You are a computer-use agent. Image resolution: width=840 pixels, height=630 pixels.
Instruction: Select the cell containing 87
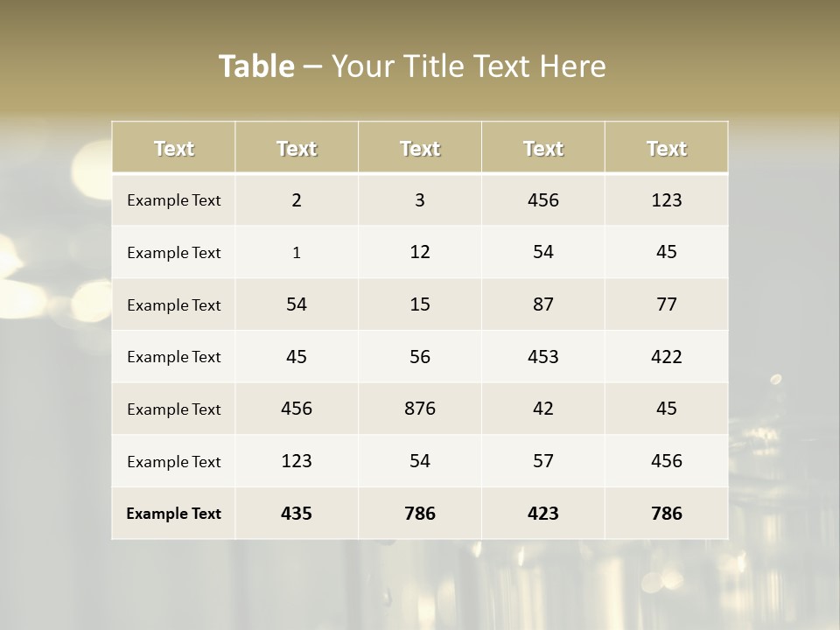543,304
